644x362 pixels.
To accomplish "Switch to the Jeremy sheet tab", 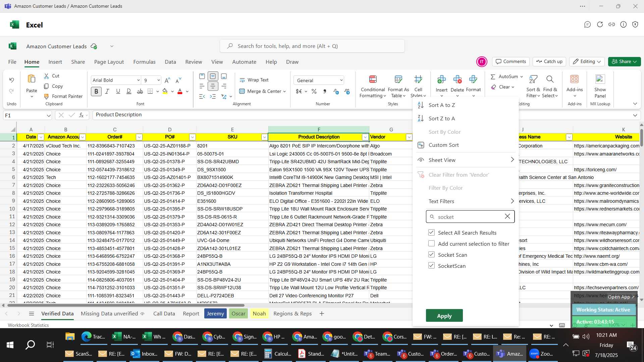I will 215,314.
